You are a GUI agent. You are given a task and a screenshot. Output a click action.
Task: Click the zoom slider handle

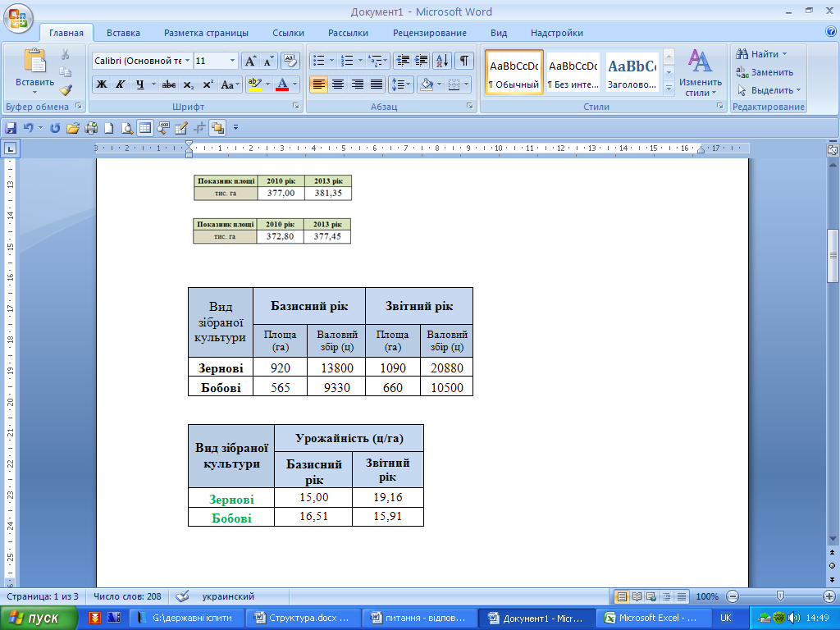[780, 596]
